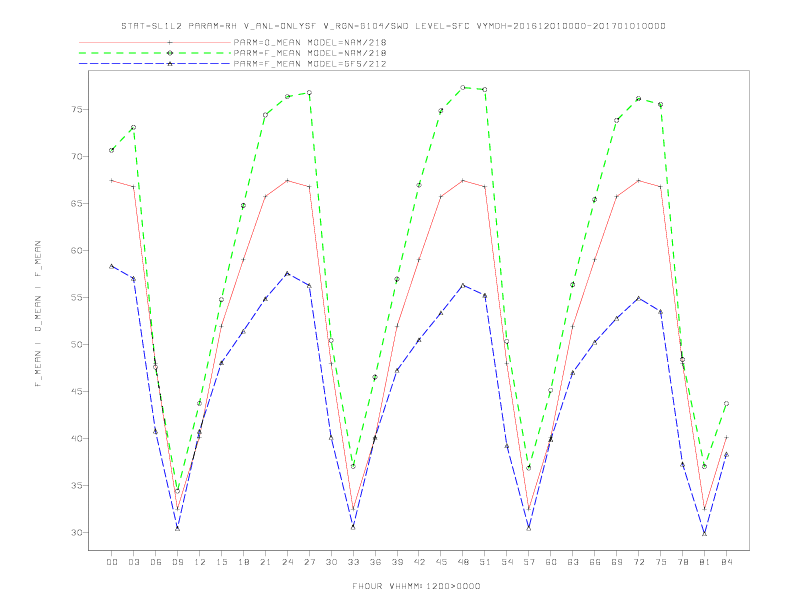Click y-axis tick label 45
Screen dimensions: 792x612
point(77,391)
